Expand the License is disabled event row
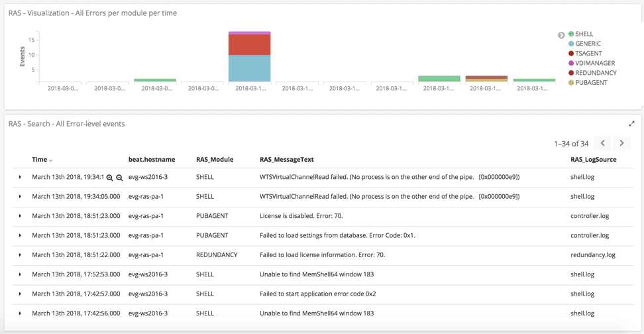This screenshot has width=644, height=334. [20, 215]
